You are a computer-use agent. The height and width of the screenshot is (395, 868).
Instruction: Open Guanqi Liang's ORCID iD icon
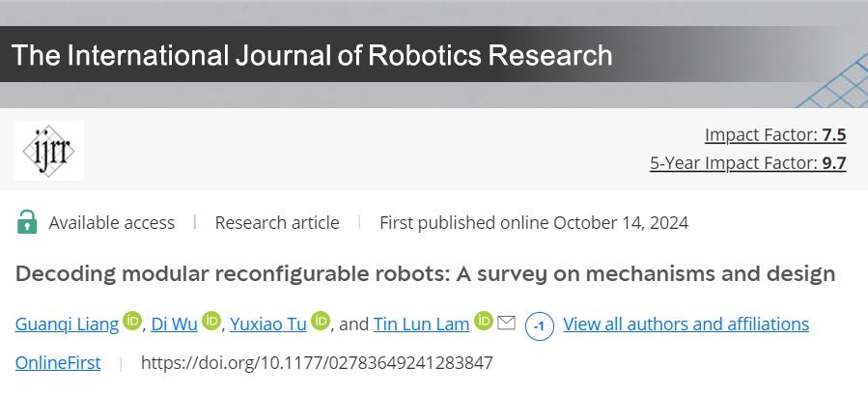pyautogui.click(x=133, y=322)
